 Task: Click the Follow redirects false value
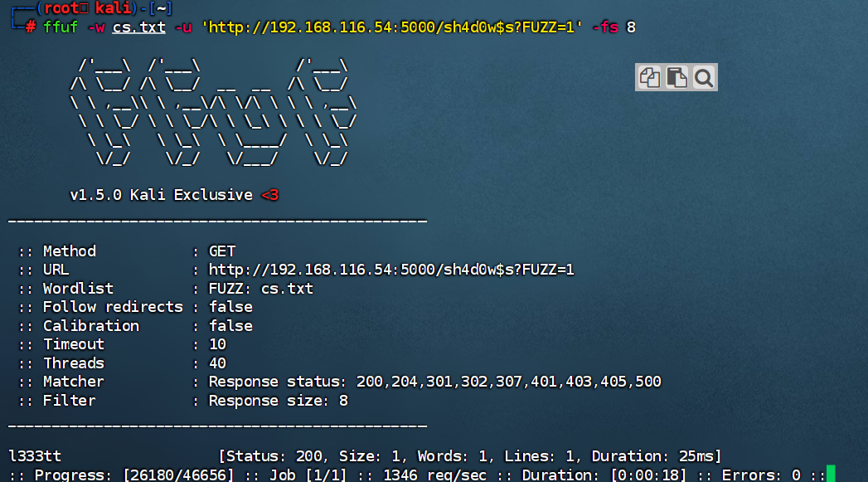click(230, 306)
